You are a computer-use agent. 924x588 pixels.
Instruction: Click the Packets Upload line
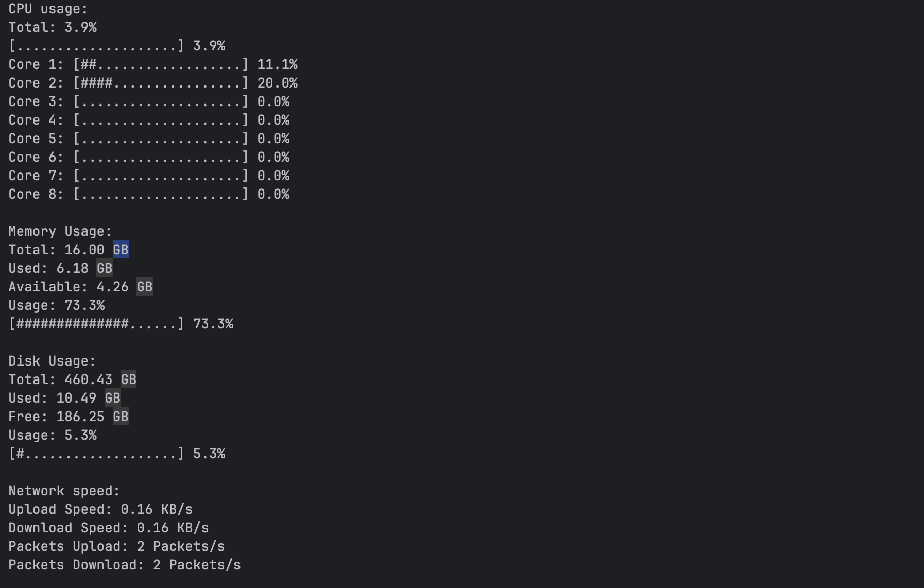tap(116, 546)
